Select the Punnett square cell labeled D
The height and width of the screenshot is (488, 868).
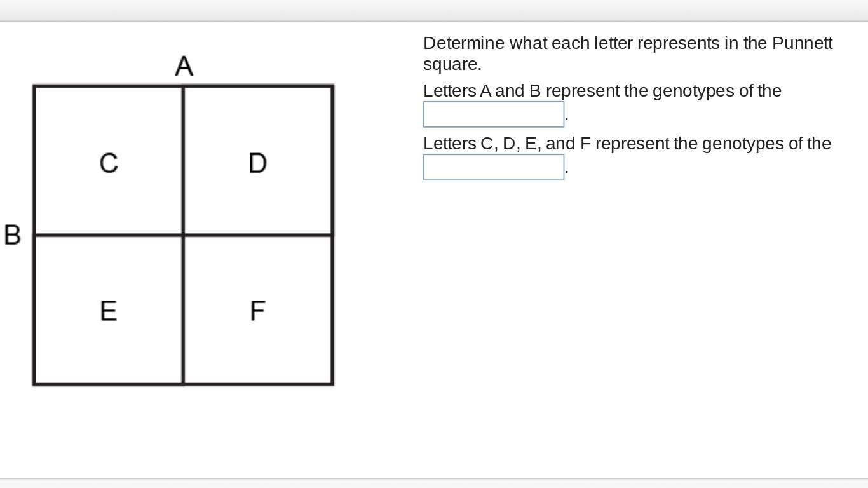pyautogui.click(x=257, y=163)
